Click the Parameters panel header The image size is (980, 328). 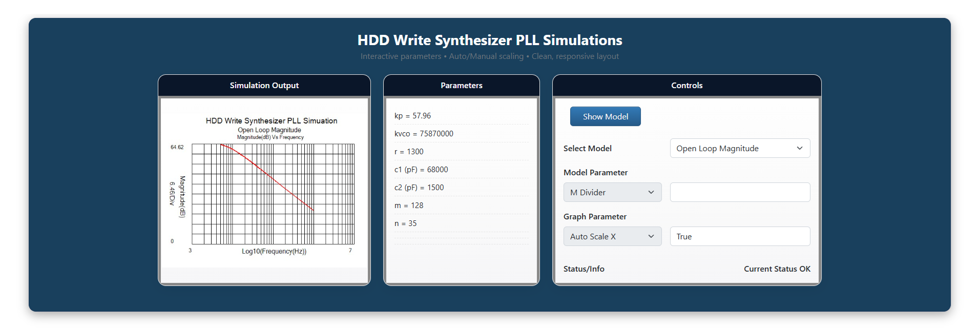[x=461, y=86]
